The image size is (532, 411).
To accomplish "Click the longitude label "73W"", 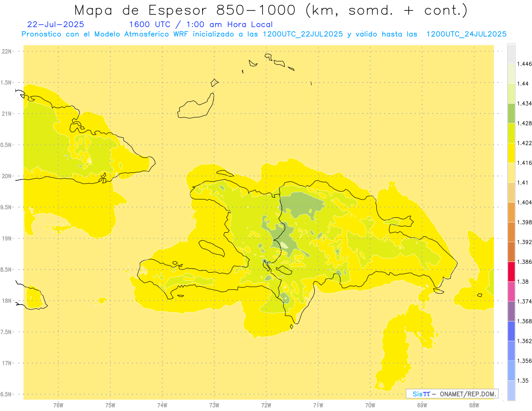I will point(214,405).
